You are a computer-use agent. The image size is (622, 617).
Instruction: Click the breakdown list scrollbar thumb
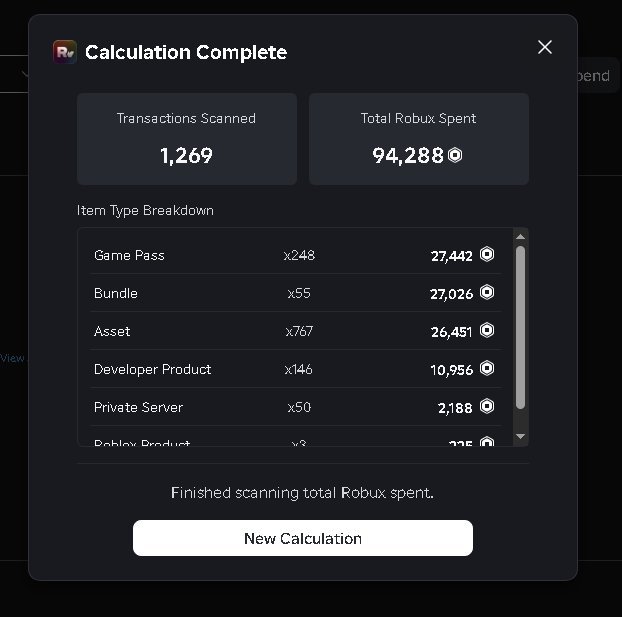520,327
